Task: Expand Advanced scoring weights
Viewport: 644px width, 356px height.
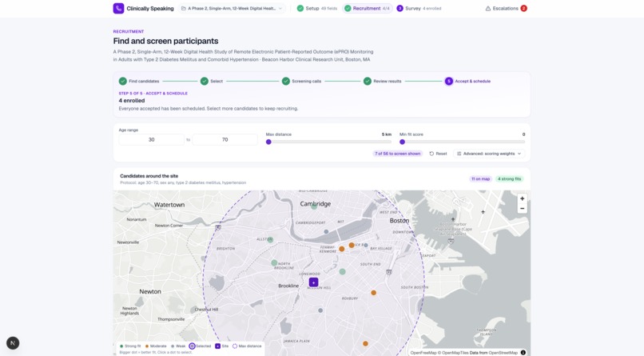Action: point(489,154)
